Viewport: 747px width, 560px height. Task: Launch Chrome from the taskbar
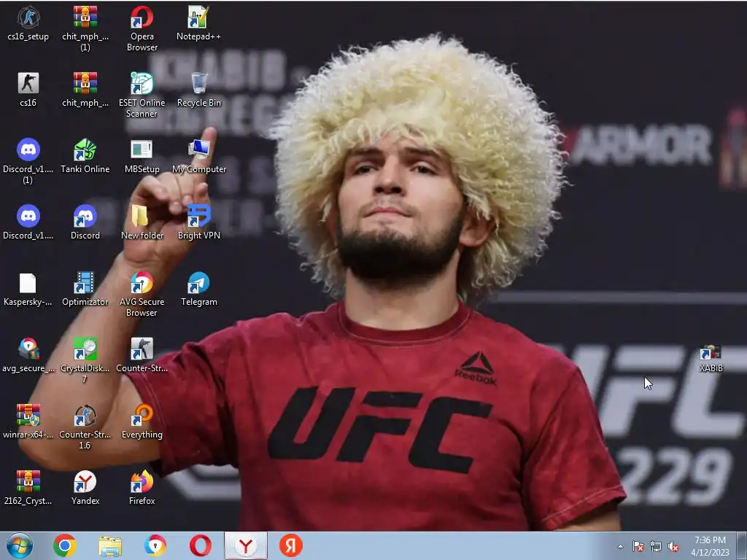(x=65, y=545)
